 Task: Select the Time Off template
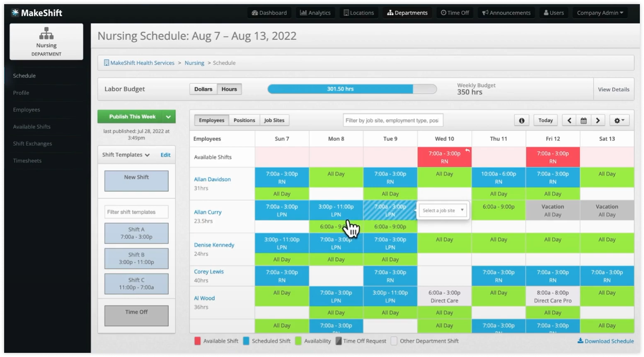[x=136, y=316]
